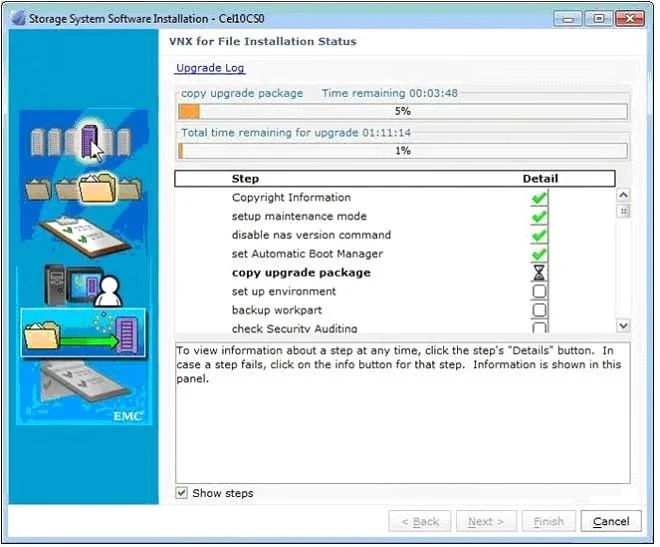Image resolution: width=660 pixels, height=547 pixels.
Task: Click the detail box for check Security Auditing
Action: coord(539,328)
